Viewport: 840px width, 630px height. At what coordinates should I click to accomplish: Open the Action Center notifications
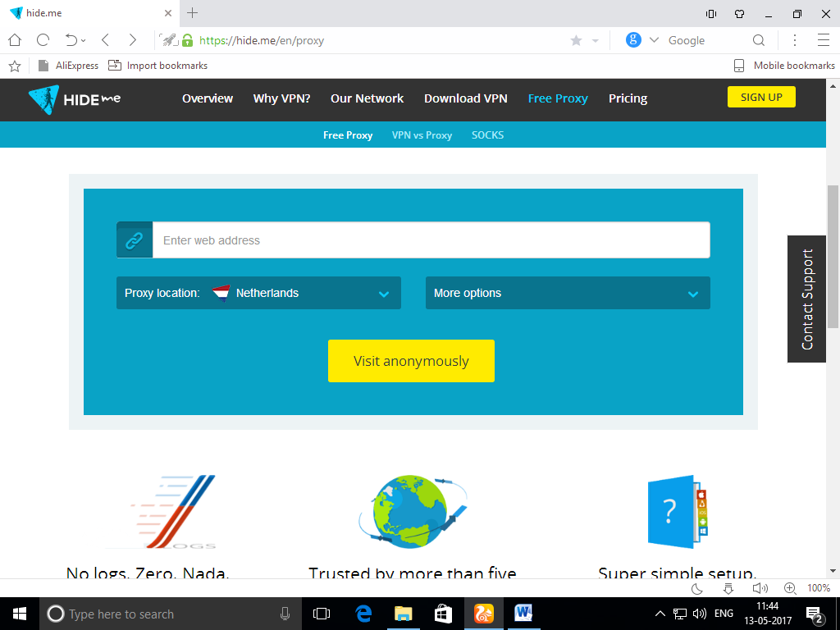(815, 614)
